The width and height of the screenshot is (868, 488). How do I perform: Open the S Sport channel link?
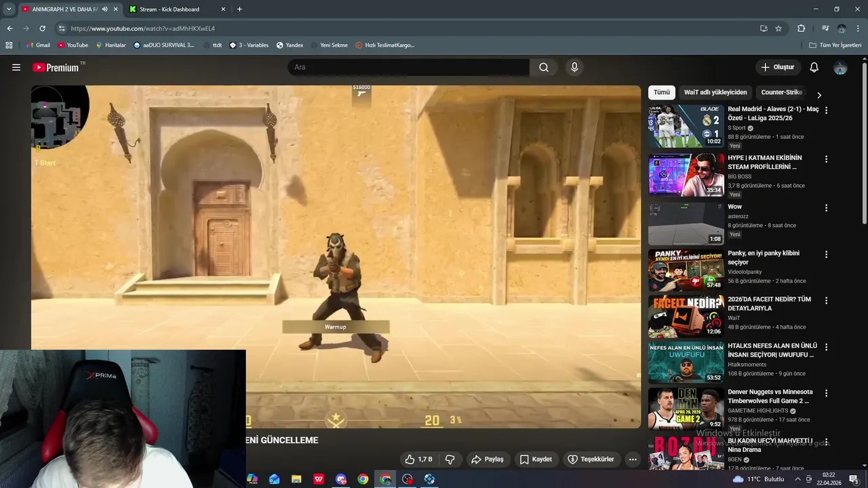tap(736, 128)
